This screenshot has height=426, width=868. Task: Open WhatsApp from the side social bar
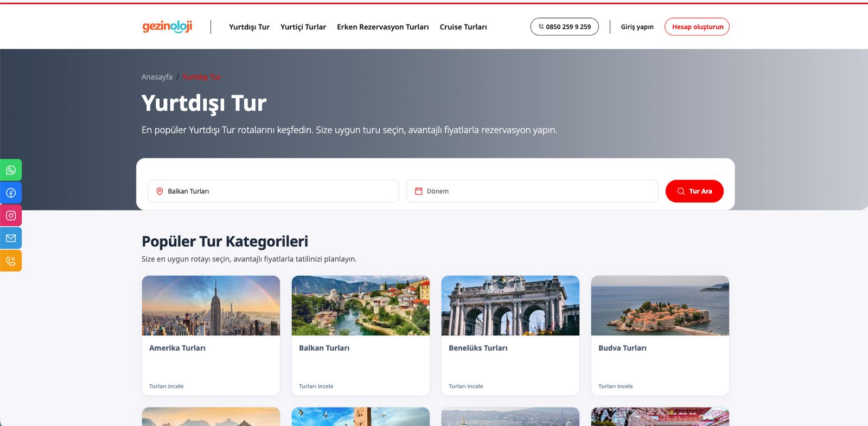(11, 170)
